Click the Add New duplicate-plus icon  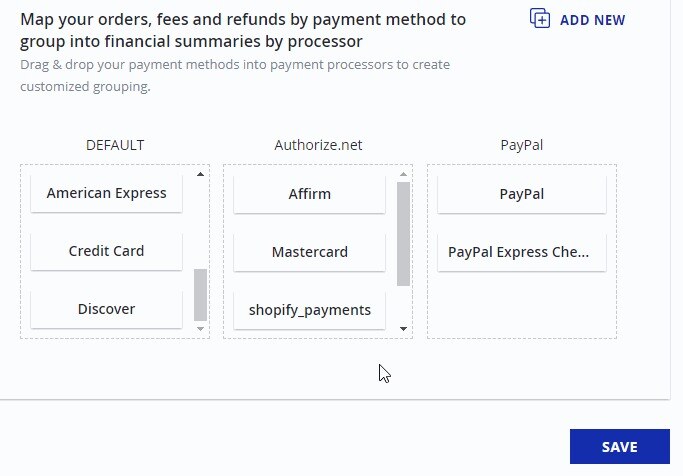tap(540, 18)
